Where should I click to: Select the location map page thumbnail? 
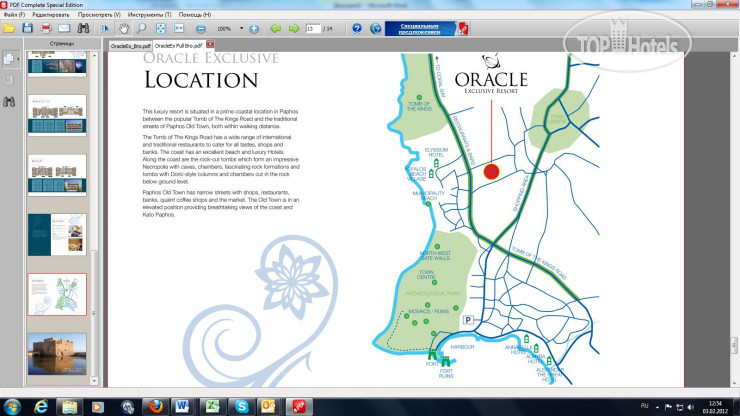[57, 294]
